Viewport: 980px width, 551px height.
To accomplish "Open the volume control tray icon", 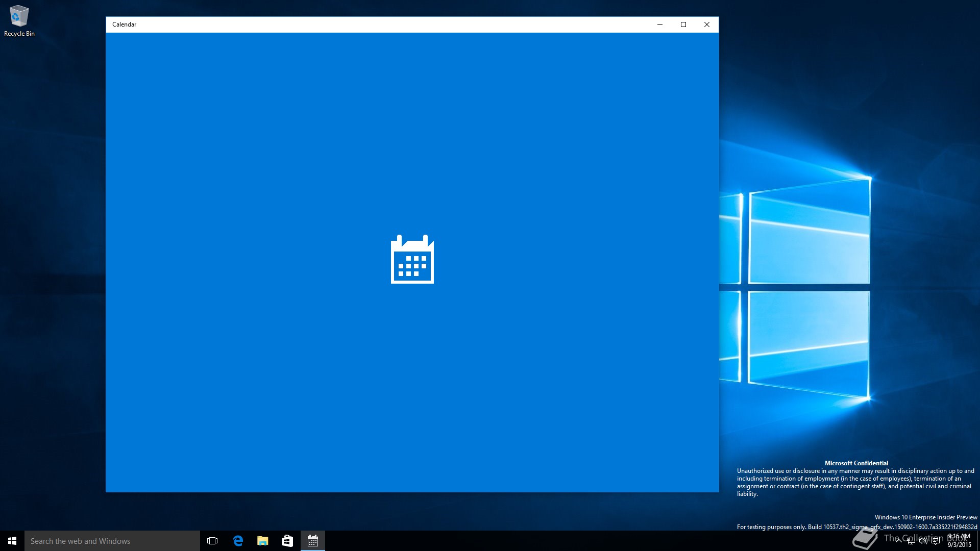I will 923,541.
